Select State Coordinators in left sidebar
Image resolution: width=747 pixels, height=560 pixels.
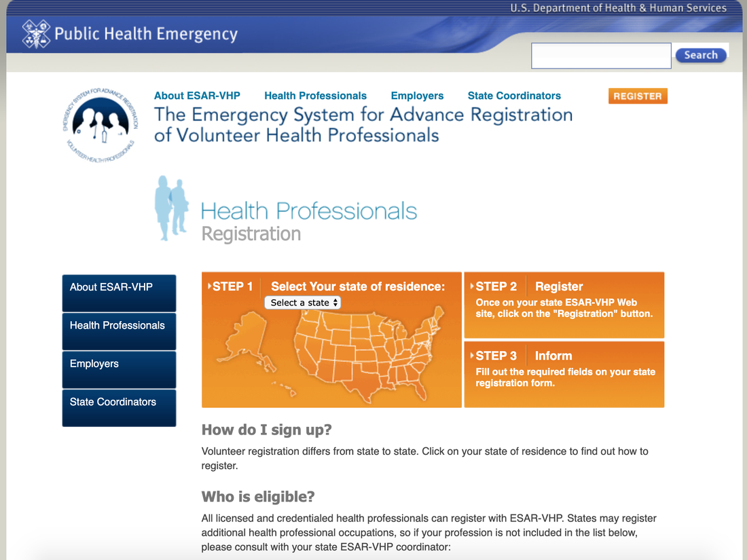(119, 408)
